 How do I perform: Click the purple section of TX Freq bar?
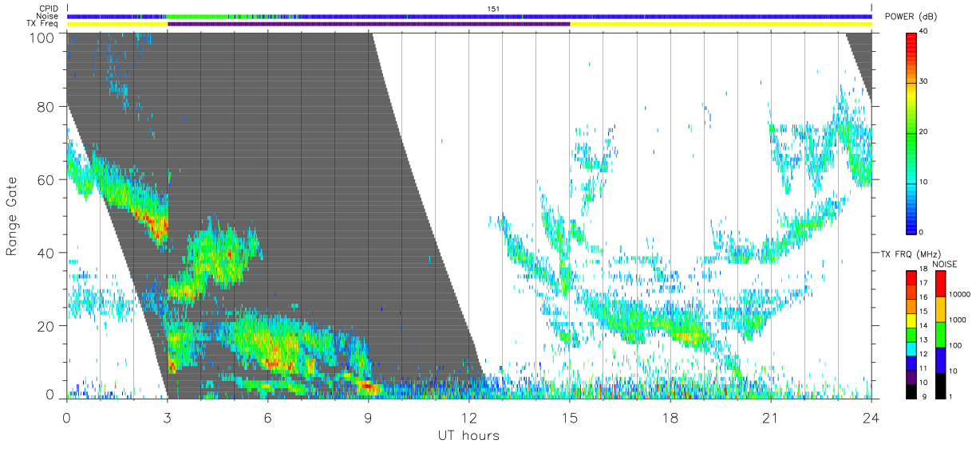pos(369,24)
